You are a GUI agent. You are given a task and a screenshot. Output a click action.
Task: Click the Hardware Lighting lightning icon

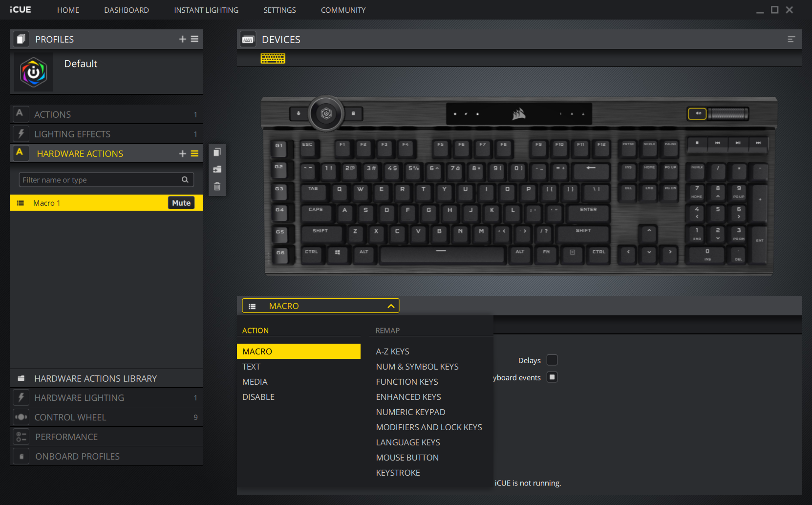(21, 397)
